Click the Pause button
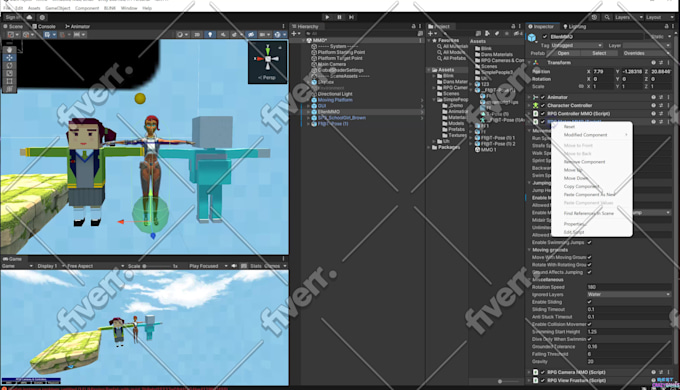Image resolution: width=680 pixels, height=390 pixels. pos(339,17)
